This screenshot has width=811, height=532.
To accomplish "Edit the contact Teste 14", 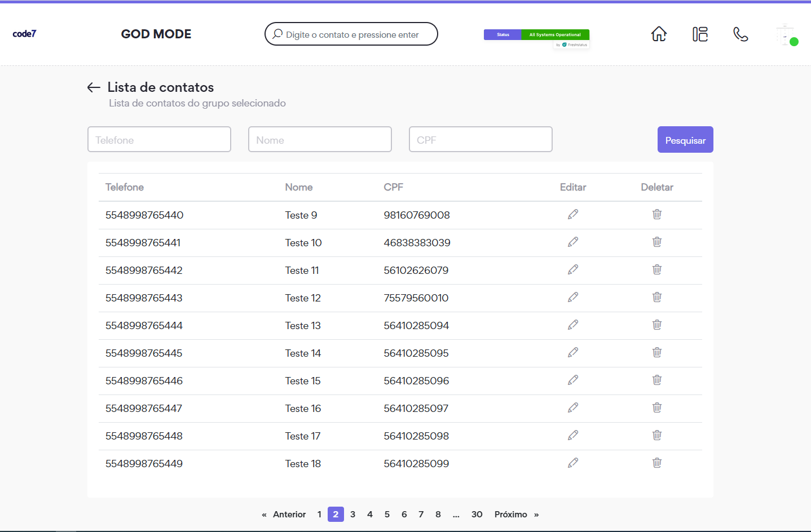I will point(573,352).
